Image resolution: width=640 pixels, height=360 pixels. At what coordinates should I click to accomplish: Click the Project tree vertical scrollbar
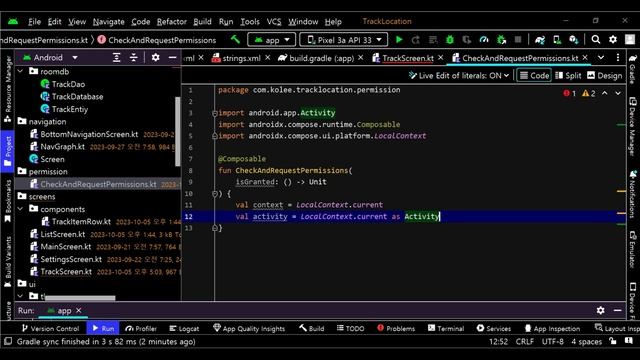click(178, 131)
